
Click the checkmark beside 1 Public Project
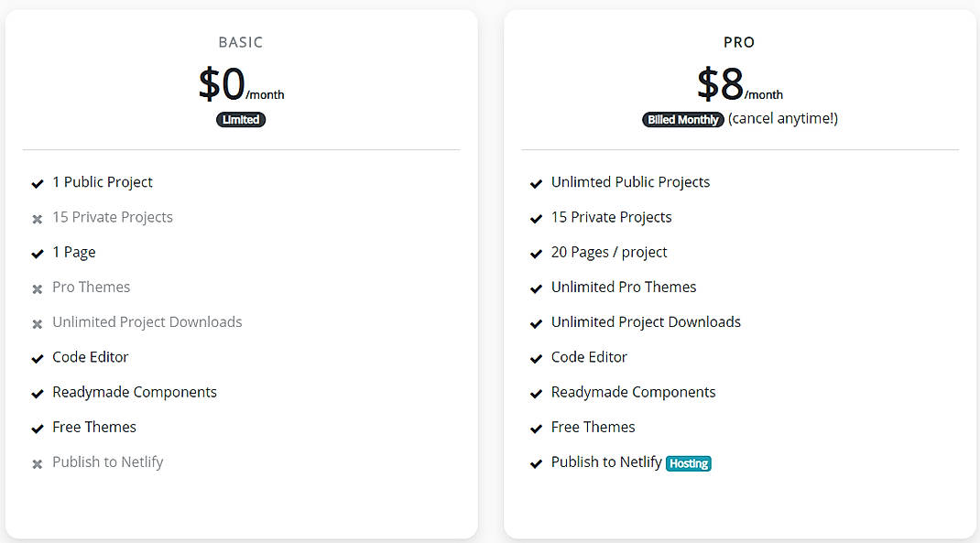click(38, 183)
